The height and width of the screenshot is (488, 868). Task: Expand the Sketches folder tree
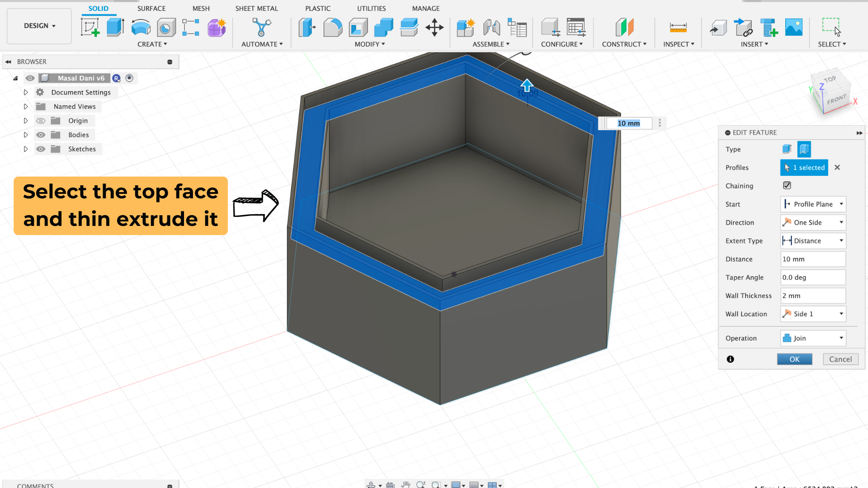pyautogui.click(x=26, y=149)
